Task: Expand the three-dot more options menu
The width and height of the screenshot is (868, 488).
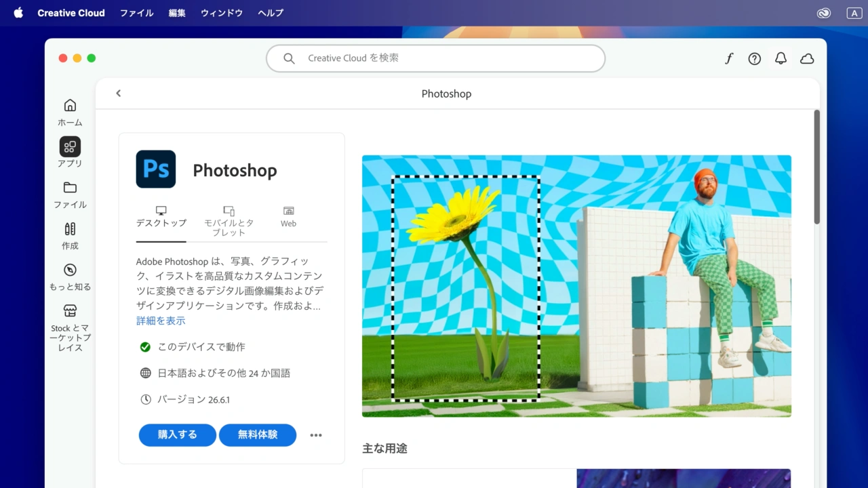Action: 316,435
